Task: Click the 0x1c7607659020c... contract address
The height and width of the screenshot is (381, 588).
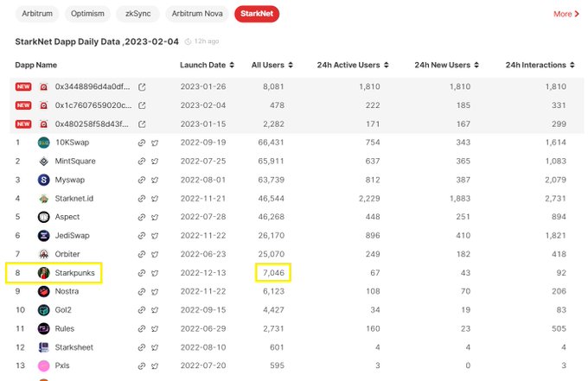Action: (93, 105)
